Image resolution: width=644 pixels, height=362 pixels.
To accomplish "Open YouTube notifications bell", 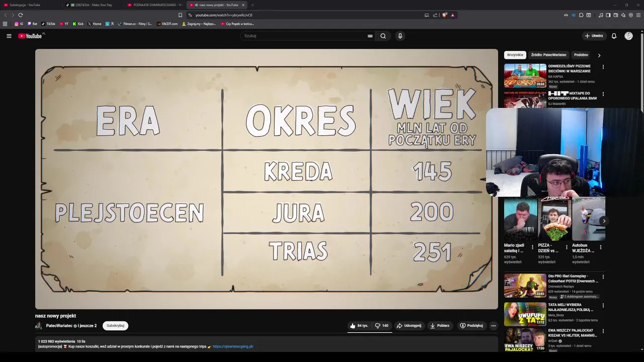I will (x=614, y=36).
